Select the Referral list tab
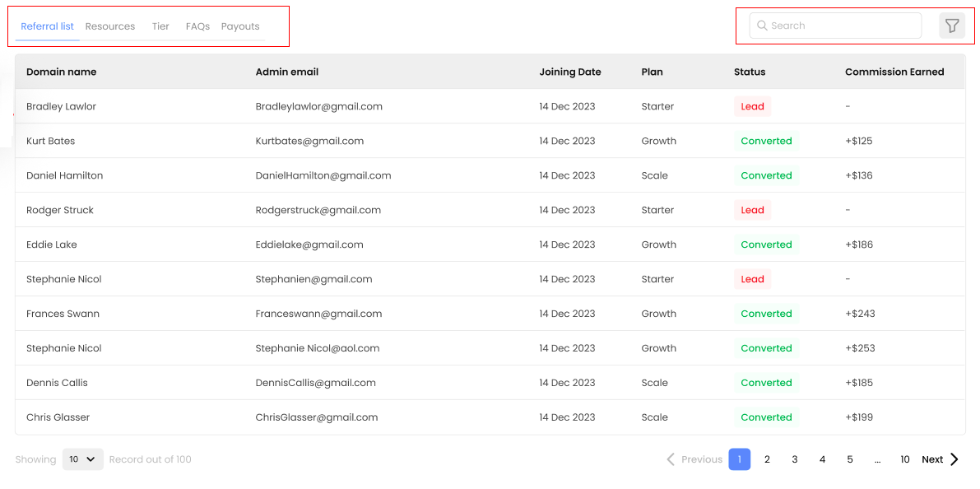980x489 pixels. point(47,26)
